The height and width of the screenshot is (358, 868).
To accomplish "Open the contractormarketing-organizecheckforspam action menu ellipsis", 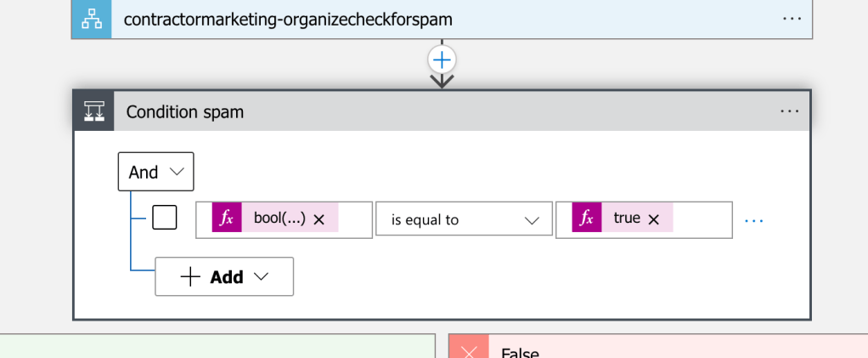I will coord(792,19).
